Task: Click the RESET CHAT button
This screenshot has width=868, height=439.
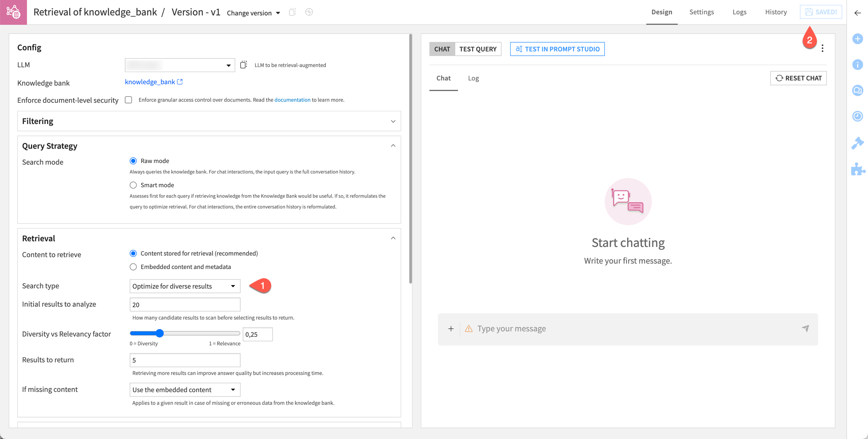Action: (798, 78)
